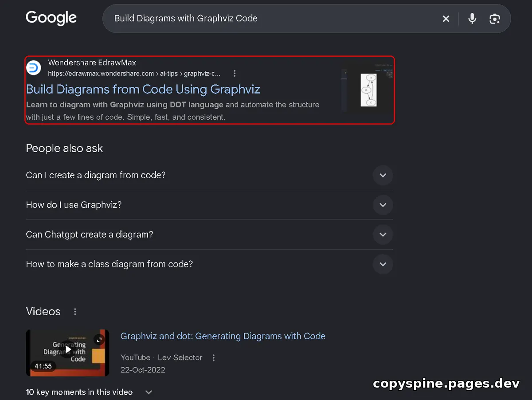Click the 'Learn to diagram with Graphviz' snippet
The image size is (532, 400).
click(x=172, y=111)
